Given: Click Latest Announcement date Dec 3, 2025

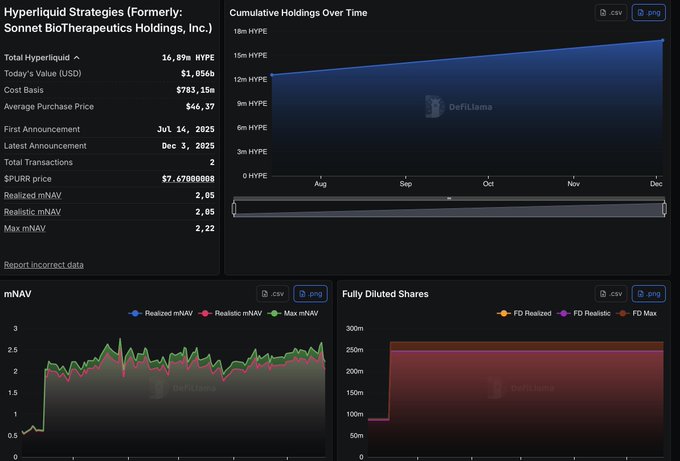Looking at the screenshot, I should [188, 146].
